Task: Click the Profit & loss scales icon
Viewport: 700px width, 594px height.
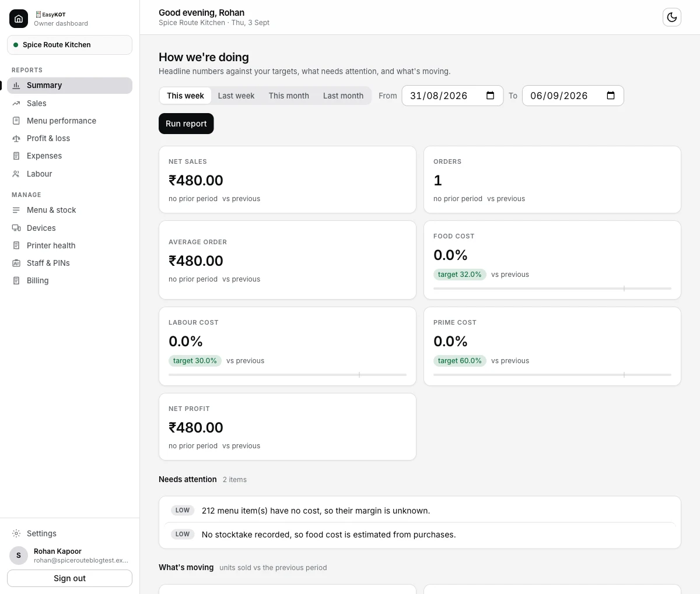Action: tap(16, 138)
